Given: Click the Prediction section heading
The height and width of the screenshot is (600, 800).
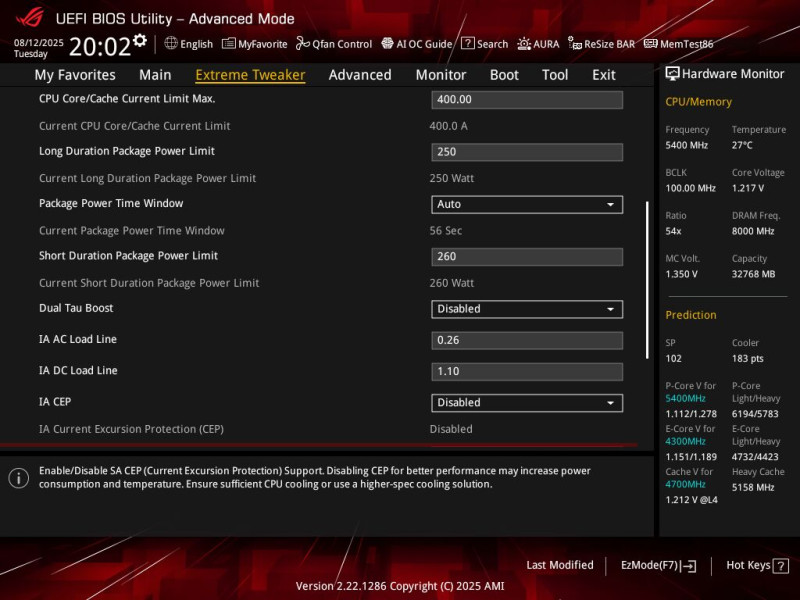Looking at the screenshot, I should tap(691, 315).
